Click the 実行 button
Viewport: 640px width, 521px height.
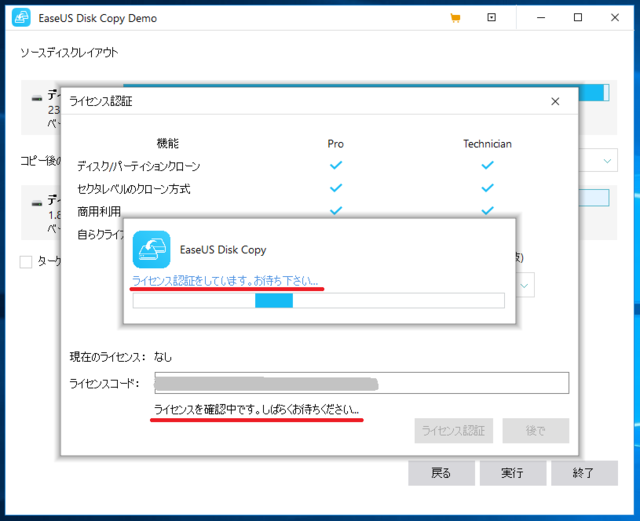513,473
